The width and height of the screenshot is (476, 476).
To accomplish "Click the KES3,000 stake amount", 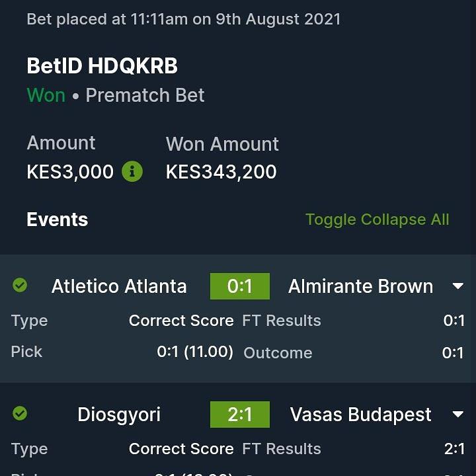I will coord(70,172).
